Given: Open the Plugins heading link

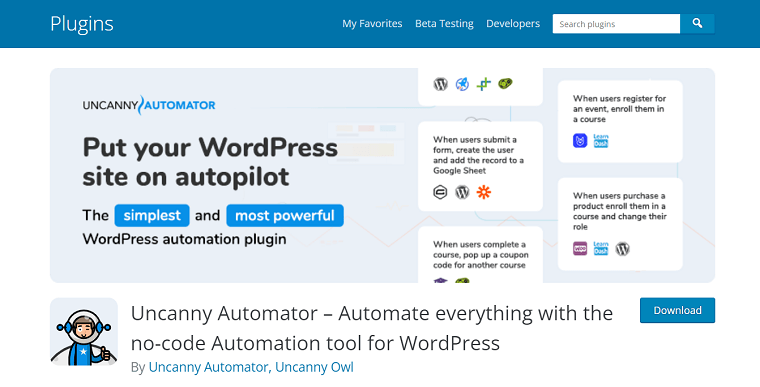Looking at the screenshot, I should [x=82, y=24].
